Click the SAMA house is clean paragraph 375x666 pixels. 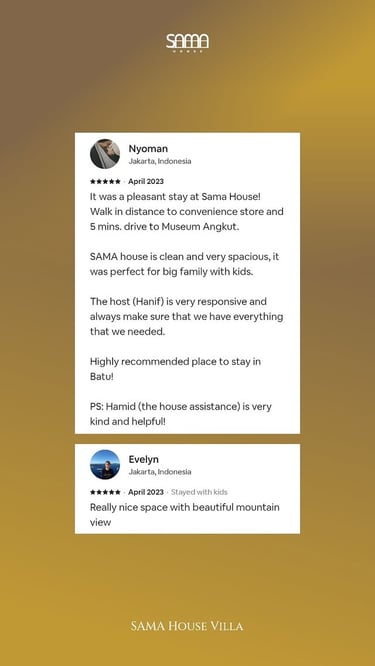[184, 264]
